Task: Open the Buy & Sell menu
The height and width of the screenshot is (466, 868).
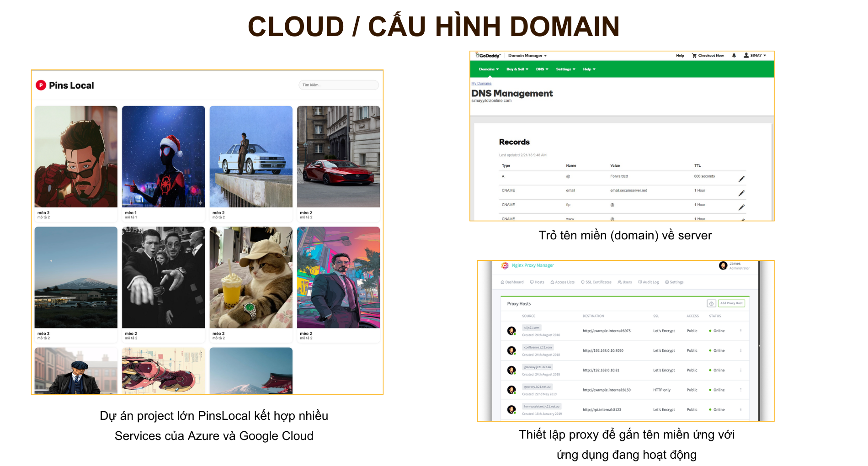Action: pyautogui.click(x=517, y=69)
